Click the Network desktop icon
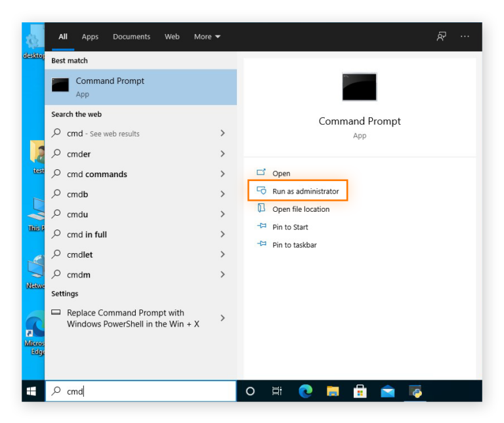504x423 pixels. [35, 266]
